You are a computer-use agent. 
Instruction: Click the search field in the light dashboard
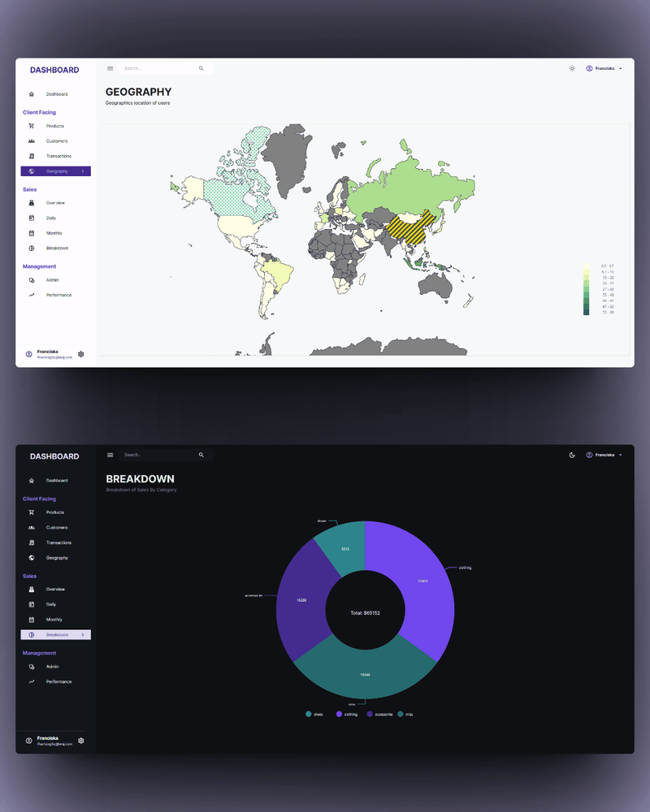(x=158, y=68)
